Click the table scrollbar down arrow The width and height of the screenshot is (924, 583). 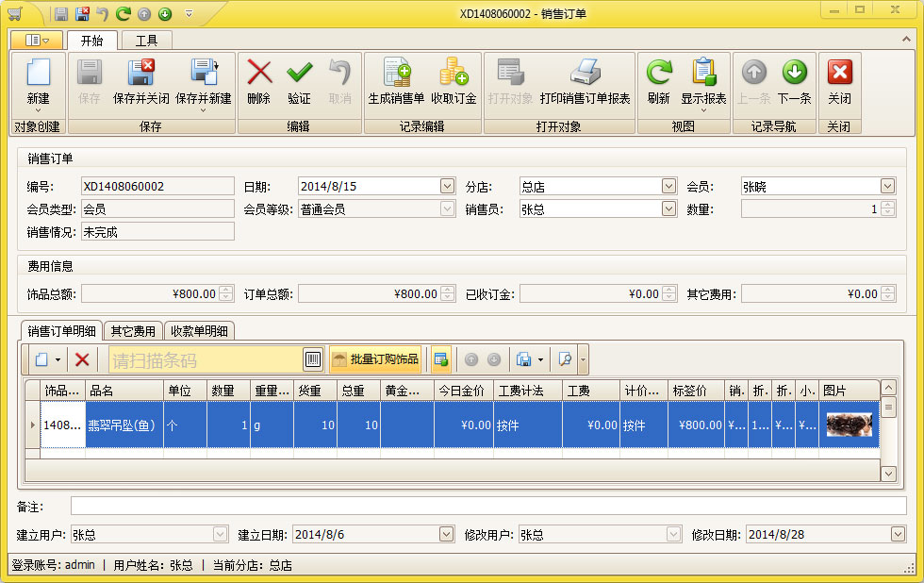pos(888,474)
